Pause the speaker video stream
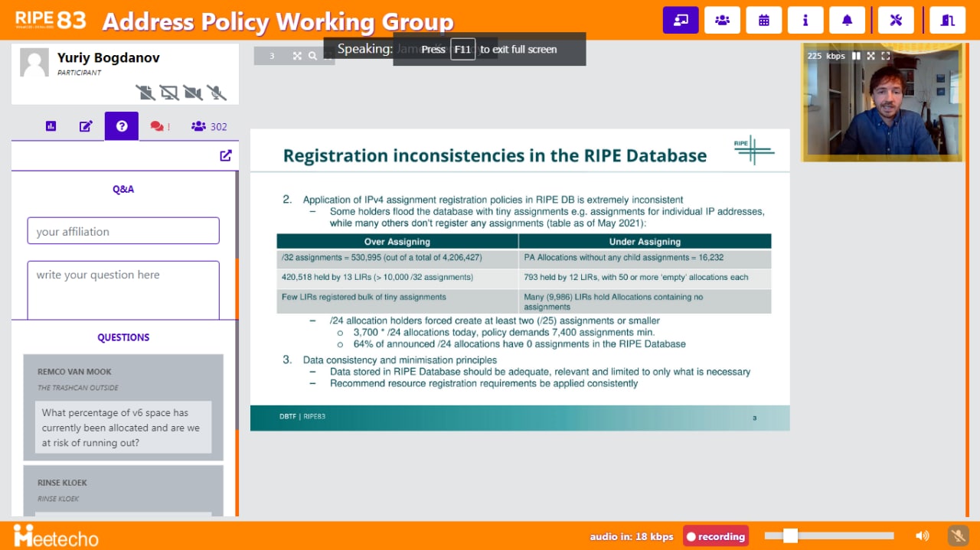980x550 pixels. coord(856,56)
